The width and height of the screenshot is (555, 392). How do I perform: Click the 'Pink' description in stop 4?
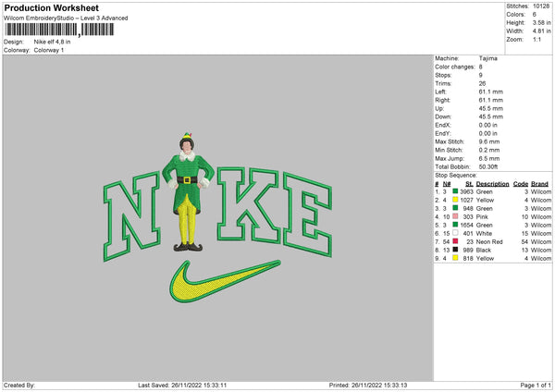click(482, 217)
